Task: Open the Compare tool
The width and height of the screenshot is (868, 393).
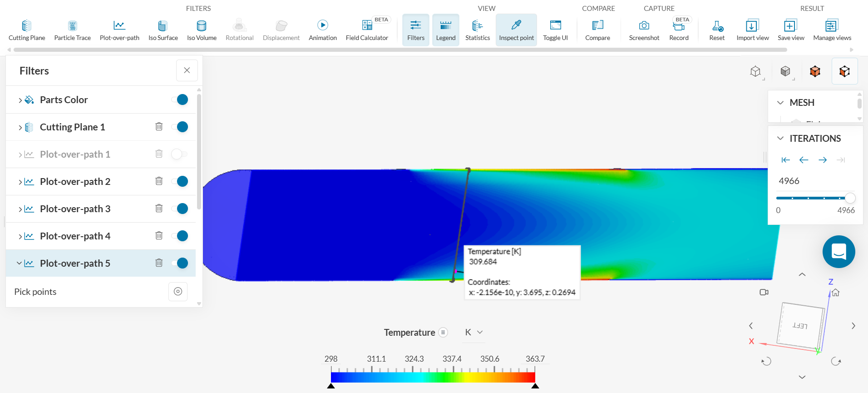Action: point(597,30)
